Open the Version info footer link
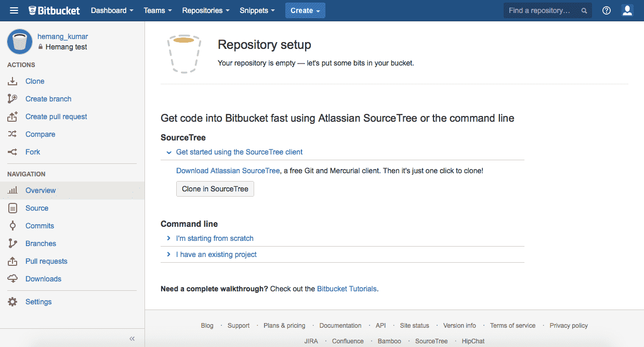This screenshot has height=347, width=644. point(459,326)
